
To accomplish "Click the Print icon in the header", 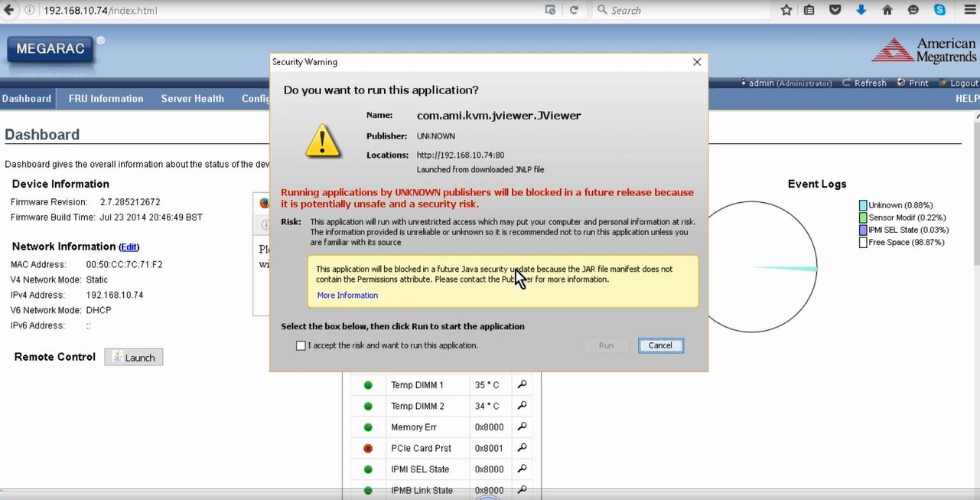I will tap(900, 83).
